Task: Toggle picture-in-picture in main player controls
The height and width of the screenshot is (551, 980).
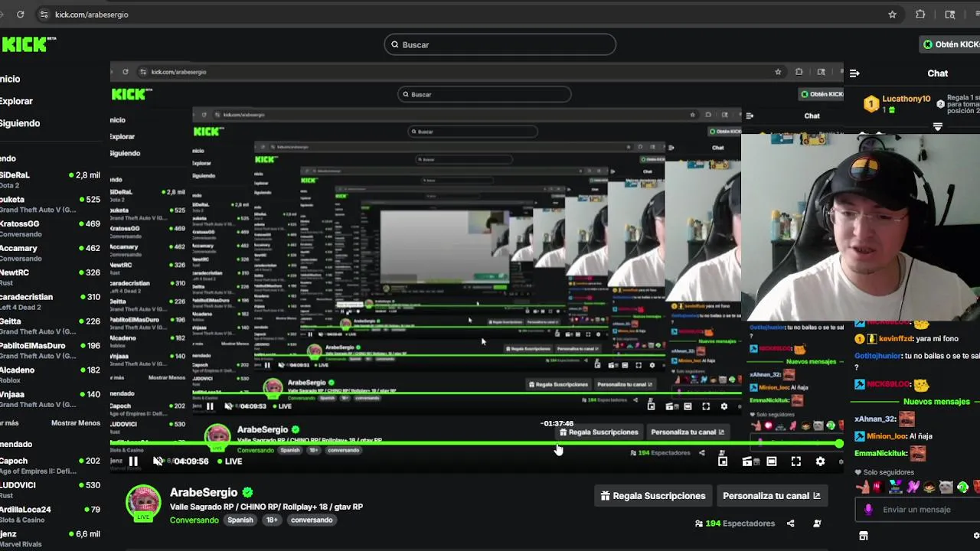Action: (x=722, y=461)
